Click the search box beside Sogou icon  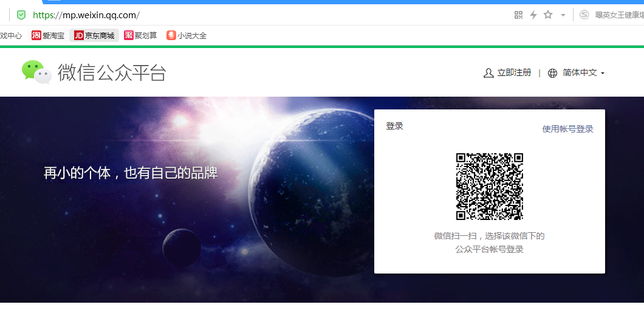(619, 15)
